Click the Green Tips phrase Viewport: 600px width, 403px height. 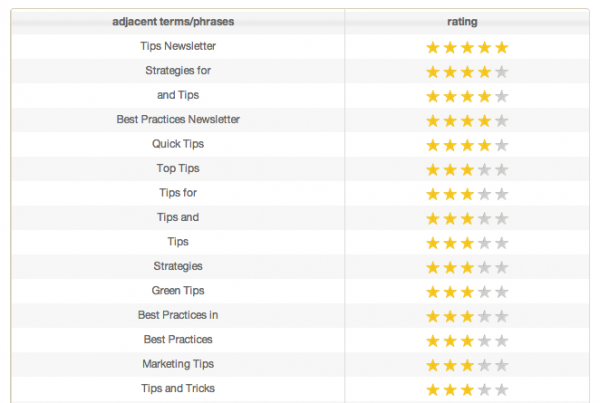[x=178, y=290]
